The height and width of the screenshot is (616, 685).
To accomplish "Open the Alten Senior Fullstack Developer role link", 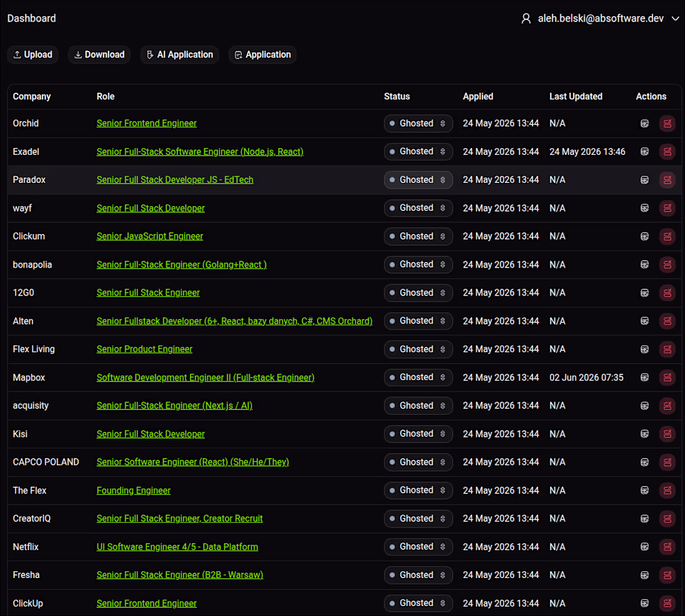I will 235,321.
